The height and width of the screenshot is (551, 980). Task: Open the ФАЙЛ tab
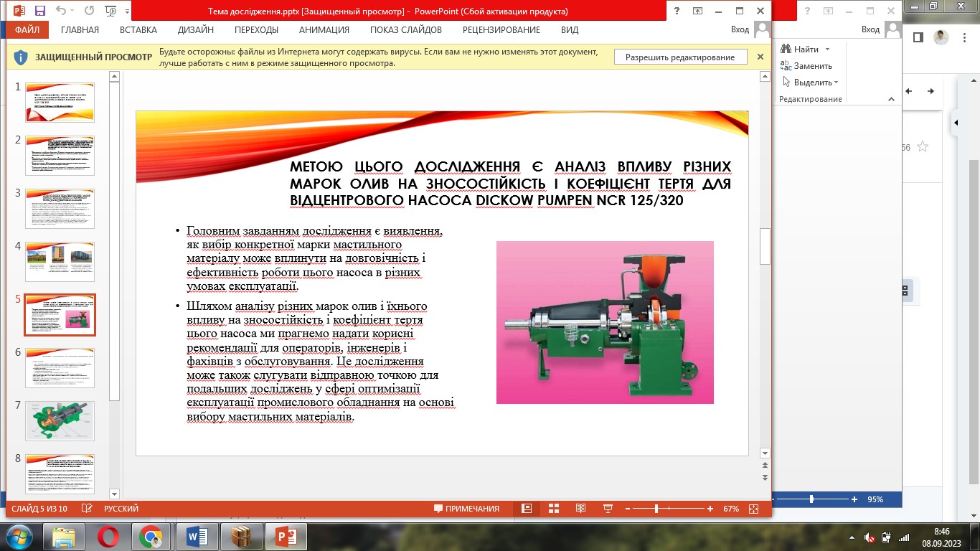click(25, 30)
